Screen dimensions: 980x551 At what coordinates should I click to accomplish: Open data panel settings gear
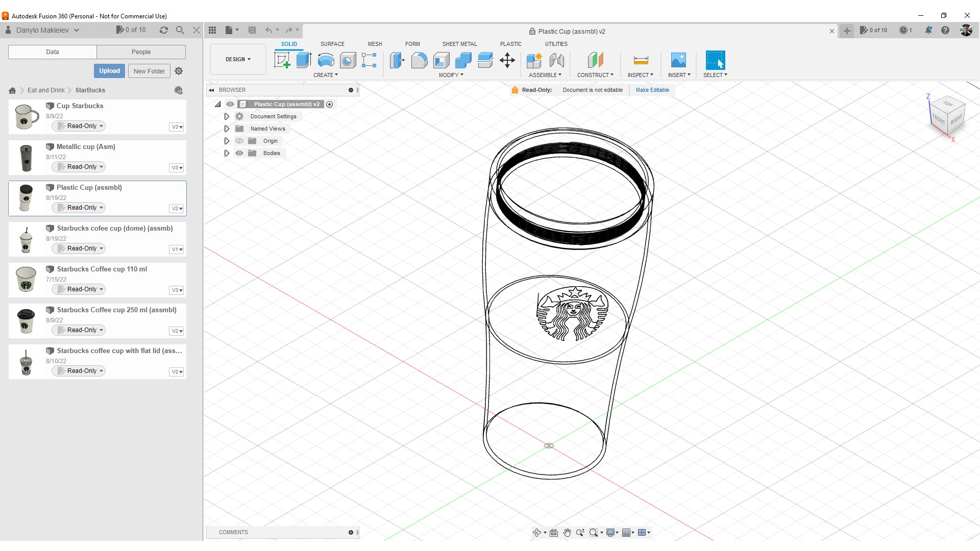point(179,71)
